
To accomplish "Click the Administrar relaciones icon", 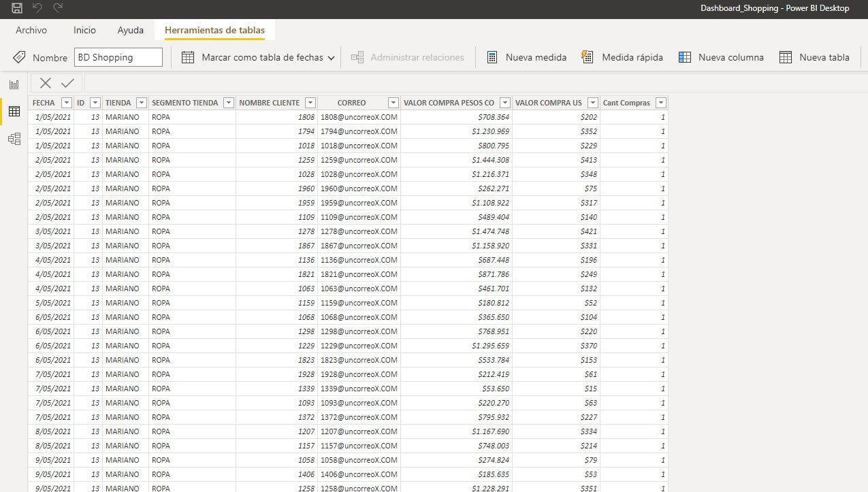I will (357, 57).
